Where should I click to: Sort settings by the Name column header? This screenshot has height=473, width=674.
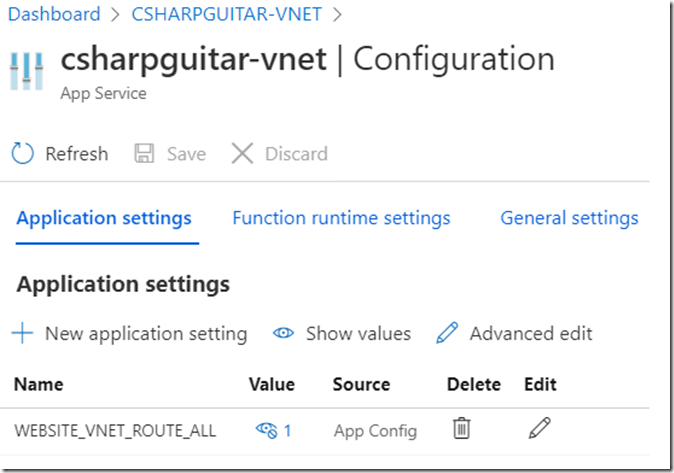coord(39,384)
